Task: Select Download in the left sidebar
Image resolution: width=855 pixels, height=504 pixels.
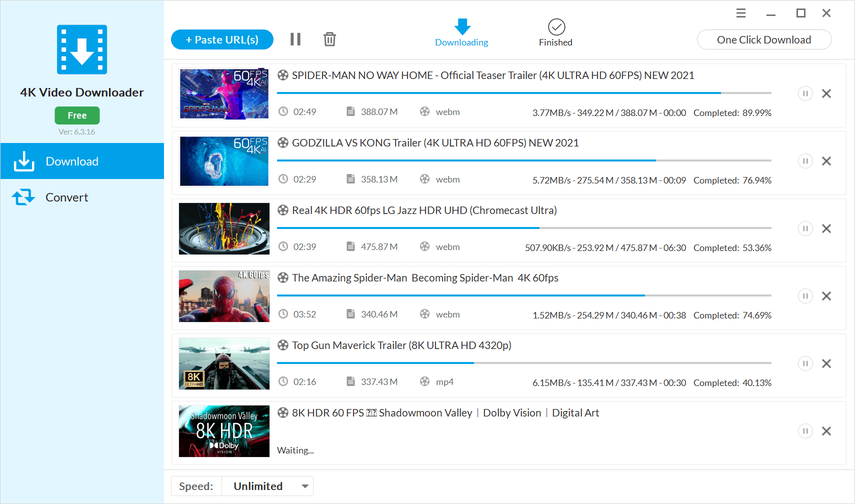Action: (x=72, y=161)
